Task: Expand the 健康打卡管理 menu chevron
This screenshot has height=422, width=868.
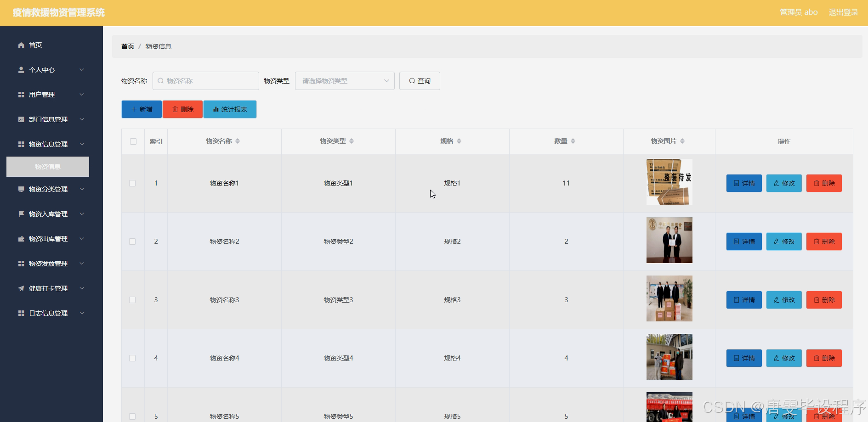Action: coord(82,288)
